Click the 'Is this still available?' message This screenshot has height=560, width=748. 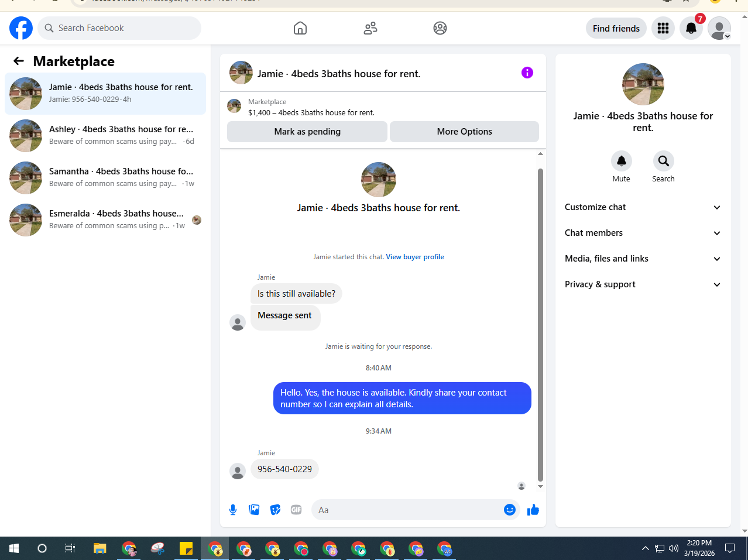pyautogui.click(x=296, y=294)
